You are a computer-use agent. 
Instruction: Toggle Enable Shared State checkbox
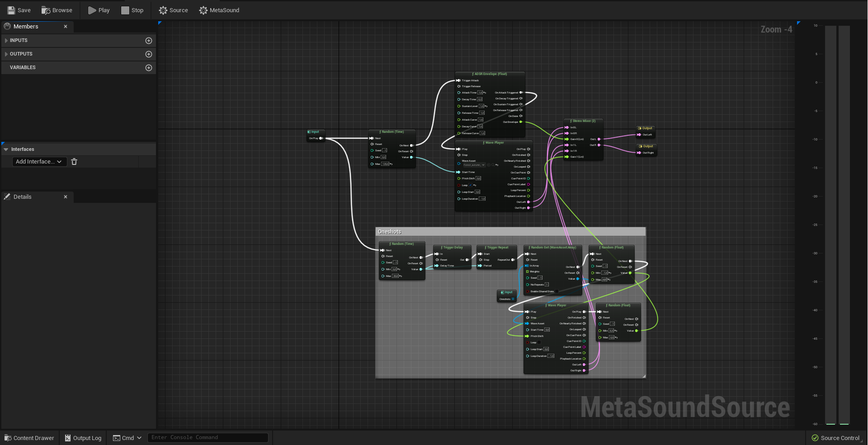click(557, 291)
